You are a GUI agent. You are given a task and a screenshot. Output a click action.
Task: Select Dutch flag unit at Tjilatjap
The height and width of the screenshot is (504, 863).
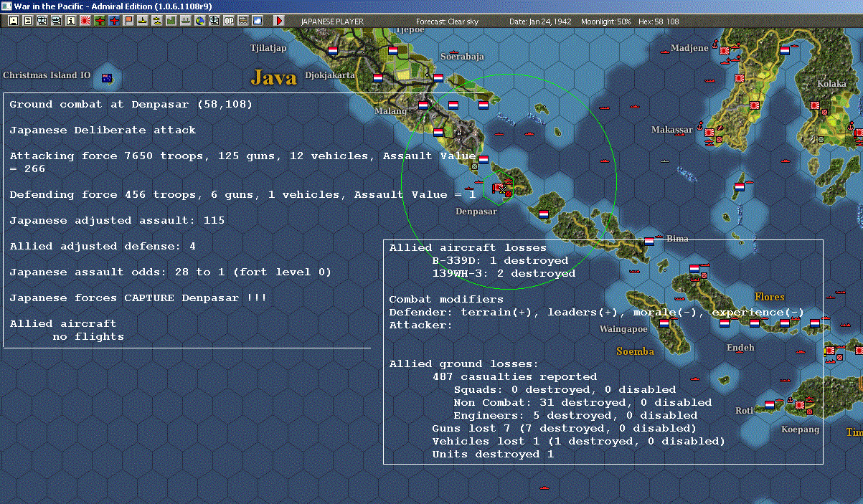coord(333,51)
